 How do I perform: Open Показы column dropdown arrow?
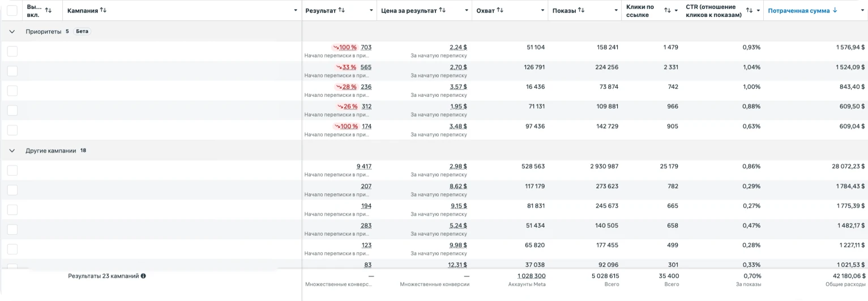click(x=616, y=11)
